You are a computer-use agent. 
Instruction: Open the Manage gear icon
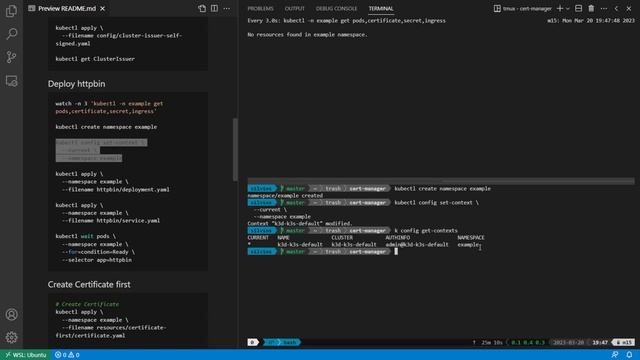pos(11,337)
